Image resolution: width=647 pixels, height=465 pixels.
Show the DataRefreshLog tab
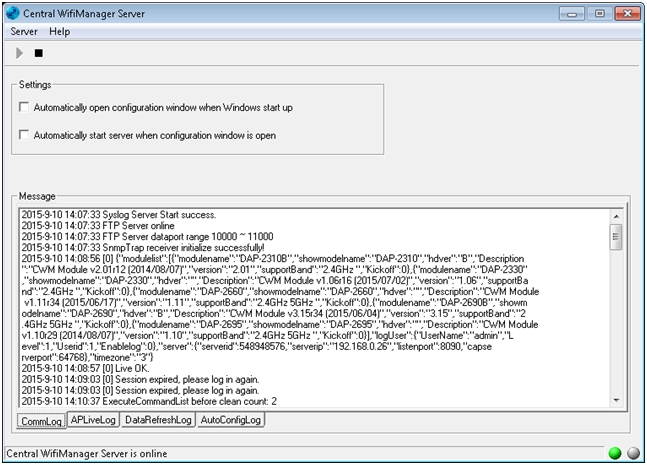[157, 420]
